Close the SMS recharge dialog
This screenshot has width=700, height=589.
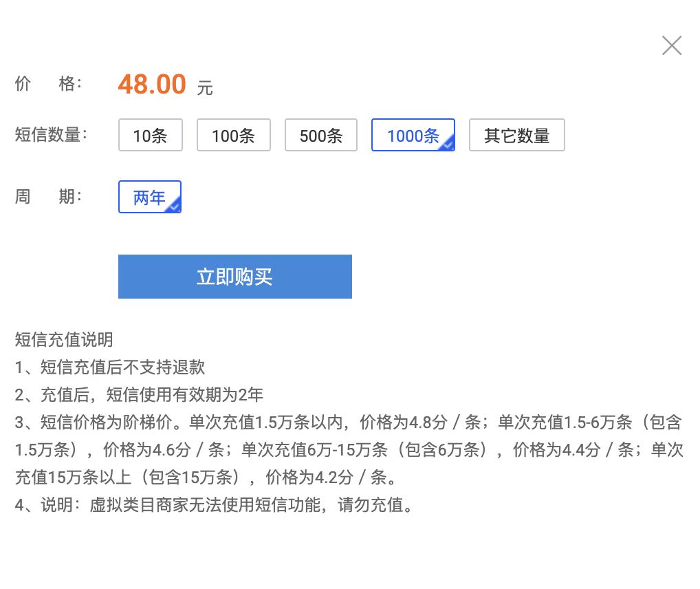pos(671,45)
